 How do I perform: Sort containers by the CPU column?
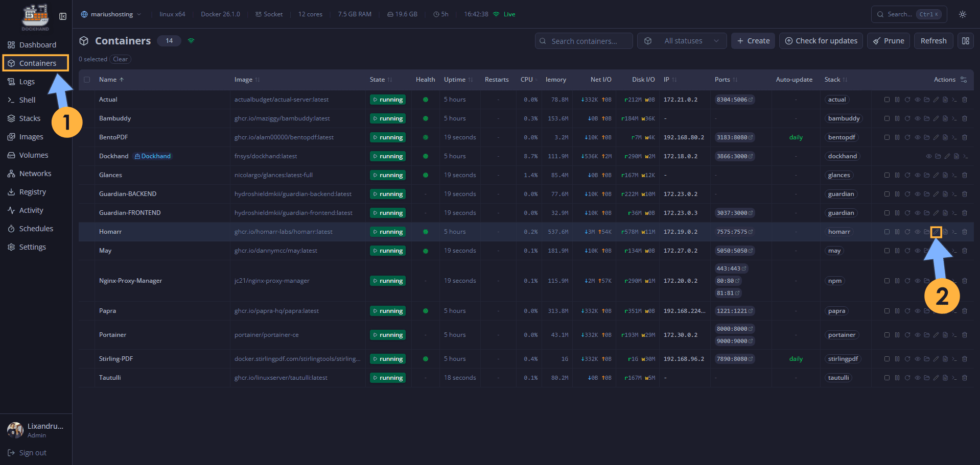click(x=527, y=80)
